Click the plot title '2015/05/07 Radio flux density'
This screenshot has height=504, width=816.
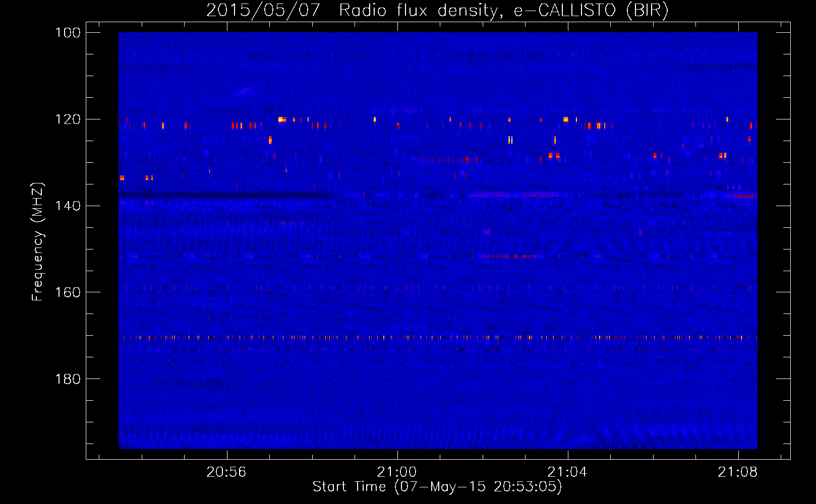pyautogui.click(x=354, y=10)
